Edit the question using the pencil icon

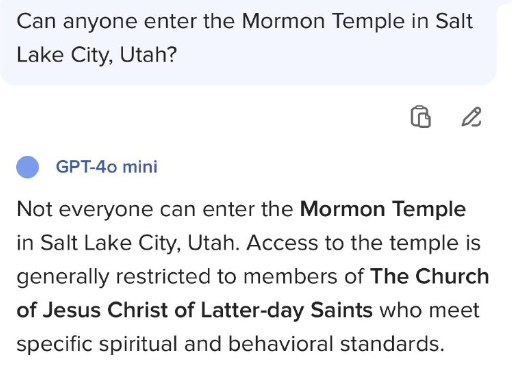click(471, 117)
